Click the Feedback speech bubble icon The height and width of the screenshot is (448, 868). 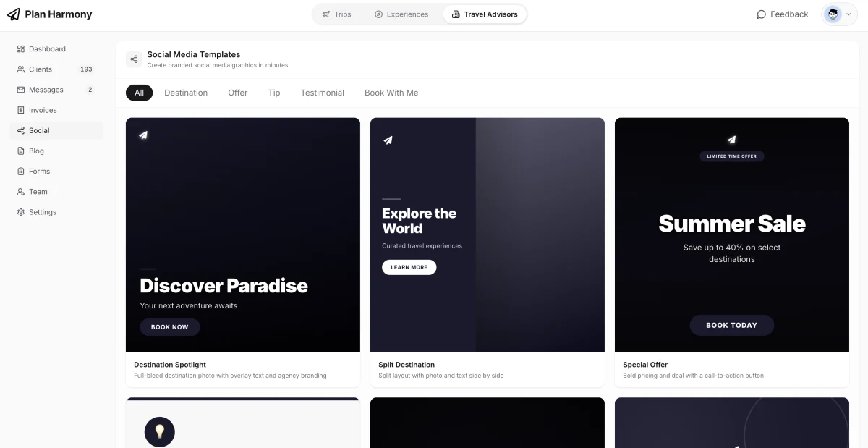click(x=761, y=14)
